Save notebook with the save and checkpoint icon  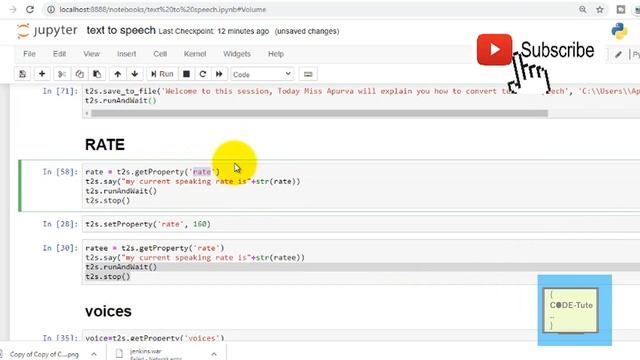click(22, 74)
